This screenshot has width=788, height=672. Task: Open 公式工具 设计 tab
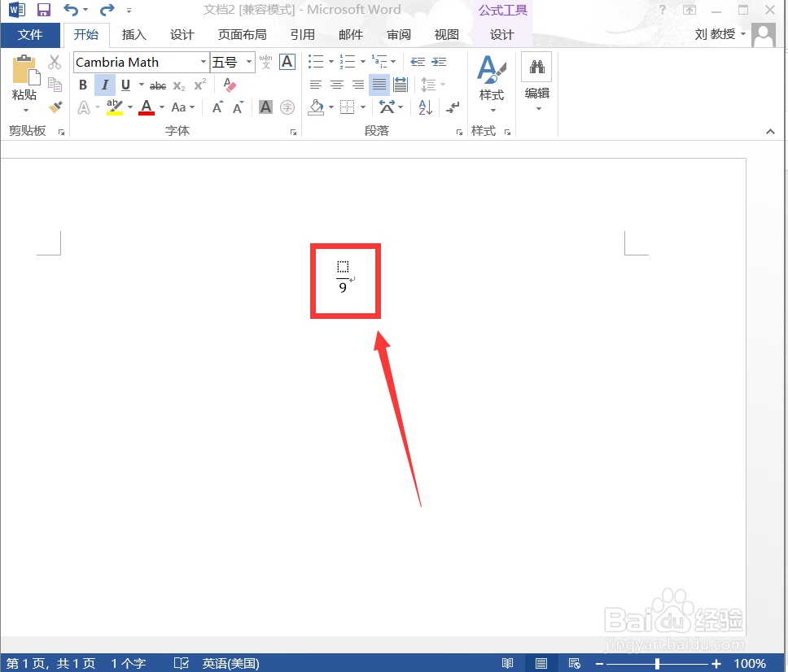click(502, 35)
